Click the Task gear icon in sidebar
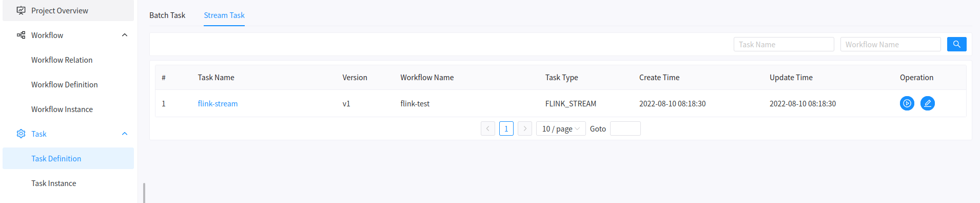 [x=21, y=134]
